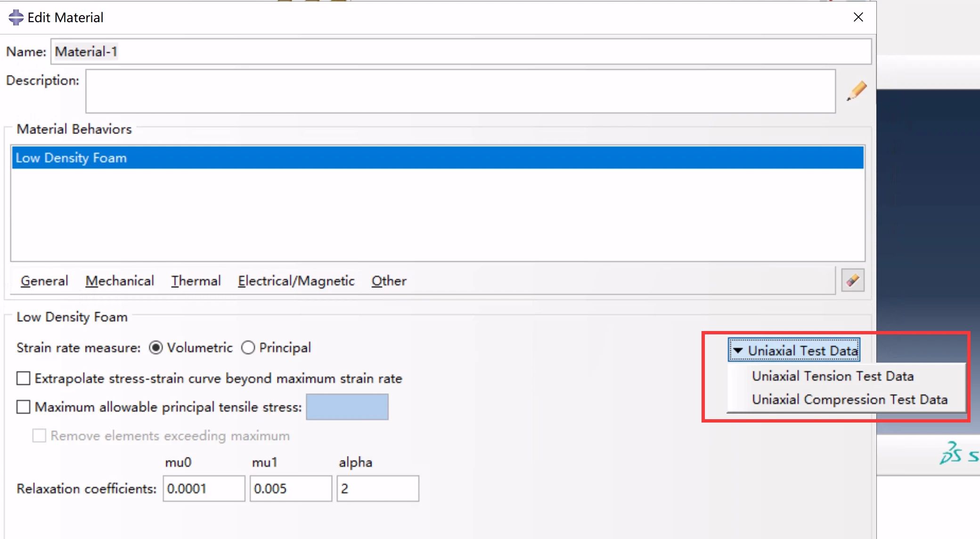Image resolution: width=980 pixels, height=539 pixels.
Task: Select Low Density Foam behavior row
Action: (x=438, y=158)
